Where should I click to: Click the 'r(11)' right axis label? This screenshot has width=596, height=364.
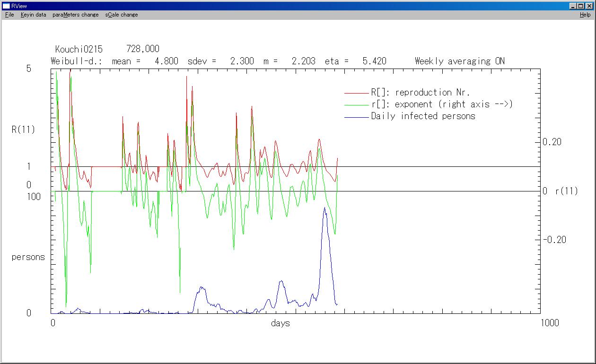(567, 191)
